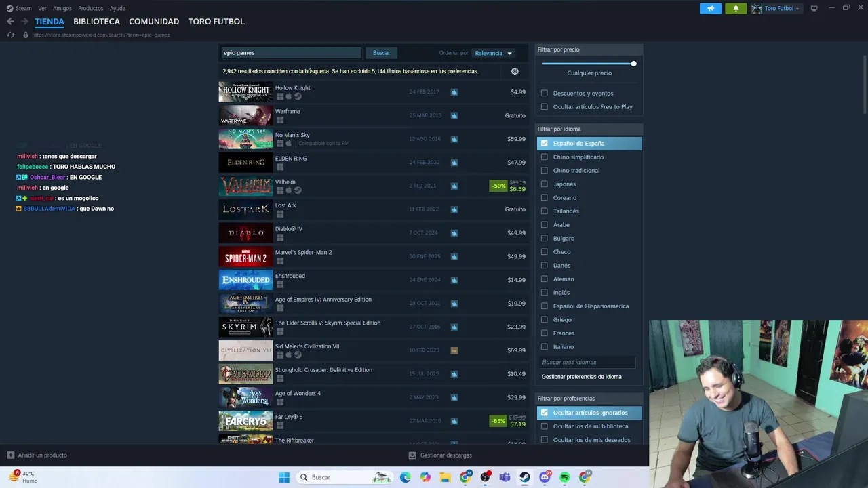
Task: Click the Valheim game thumbnail
Action: click(x=245, y=186)
